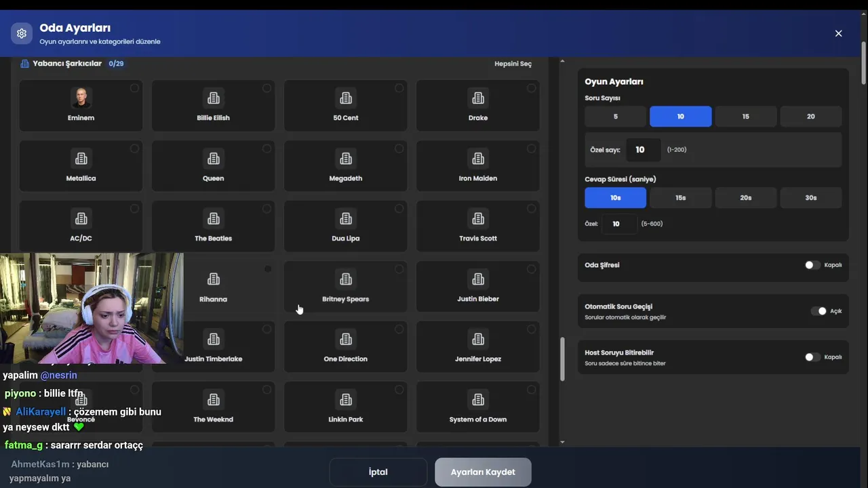Click the category list scrollbar thumb
The width and height of the screenshot is (868, 488).
pyautogui.click(x=562, y=359)
